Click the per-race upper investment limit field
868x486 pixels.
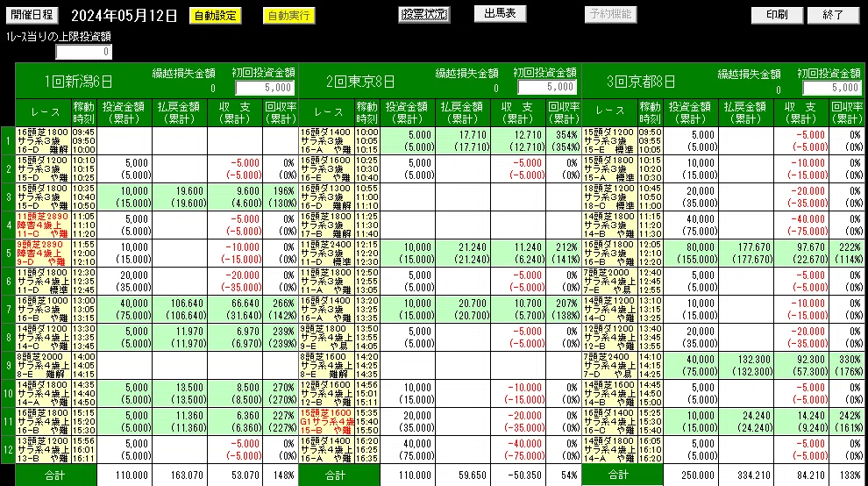[83, 52]
